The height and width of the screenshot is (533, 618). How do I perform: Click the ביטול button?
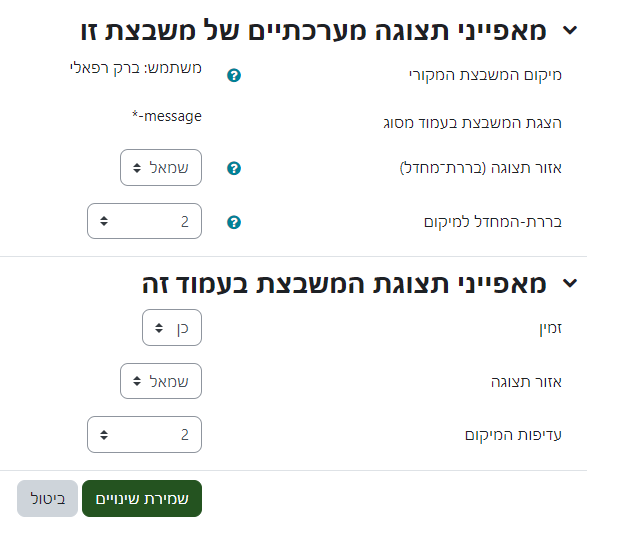pyautogui.click(x=47, y=498)
